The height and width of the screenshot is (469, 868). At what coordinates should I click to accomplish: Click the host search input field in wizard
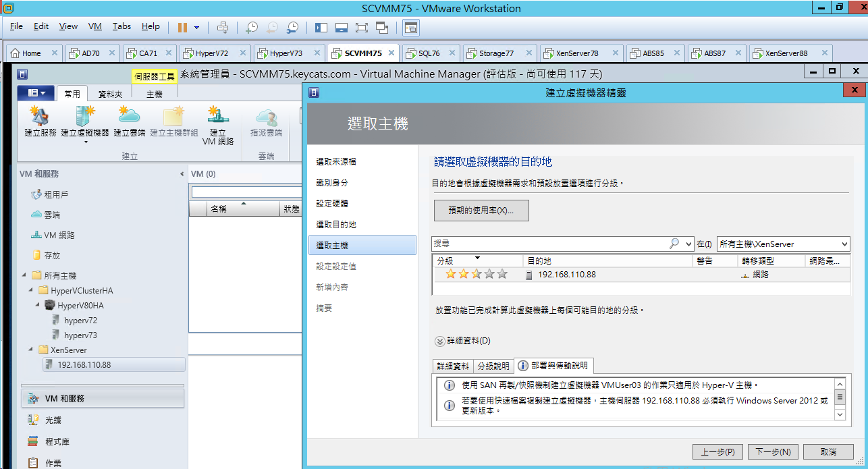coord(550,244)
